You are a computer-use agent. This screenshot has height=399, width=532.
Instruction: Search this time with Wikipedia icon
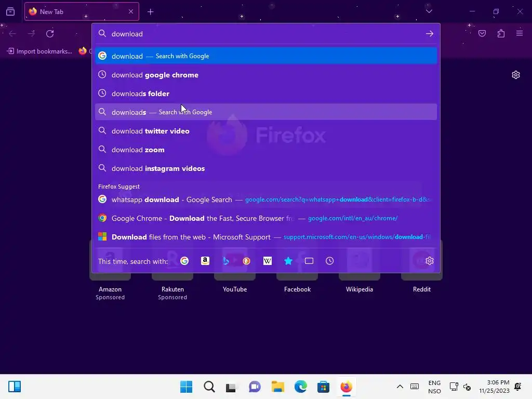pyautogui.click(x=268, y=261)
